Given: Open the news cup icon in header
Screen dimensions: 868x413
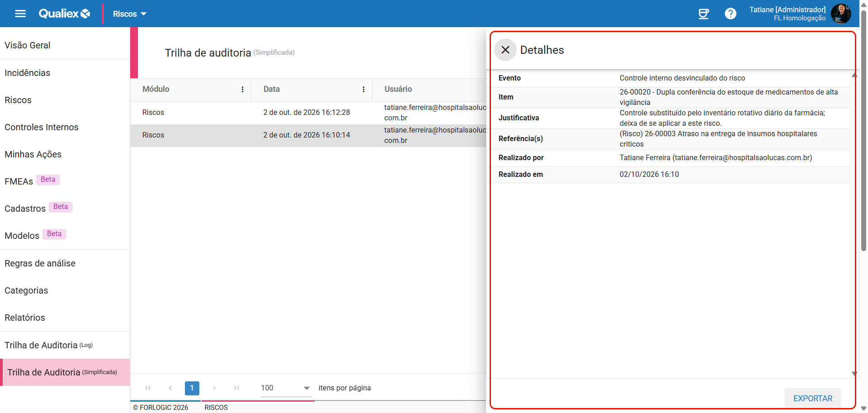Looking at the screenshot, I should [x=703, y=14].
